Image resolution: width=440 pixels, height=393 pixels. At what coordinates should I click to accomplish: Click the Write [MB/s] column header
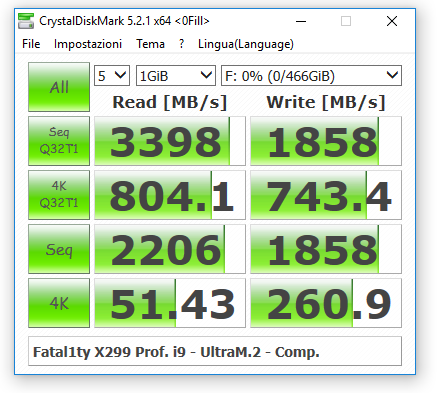[326, 102]
